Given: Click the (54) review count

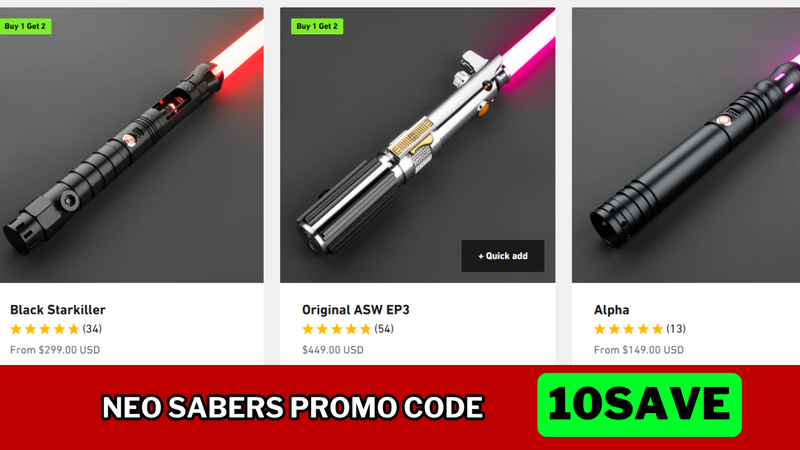Looking at the screenshot, I should tap(384, 329).
